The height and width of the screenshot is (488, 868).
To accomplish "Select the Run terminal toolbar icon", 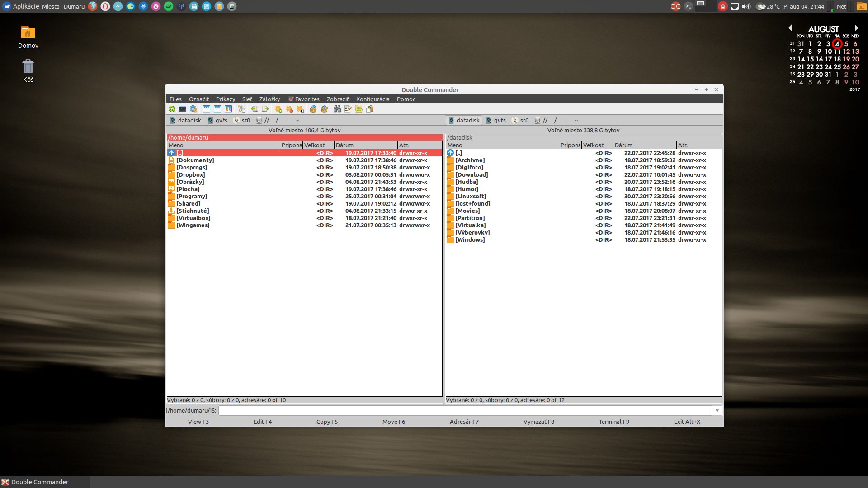I will coord(182,109).
